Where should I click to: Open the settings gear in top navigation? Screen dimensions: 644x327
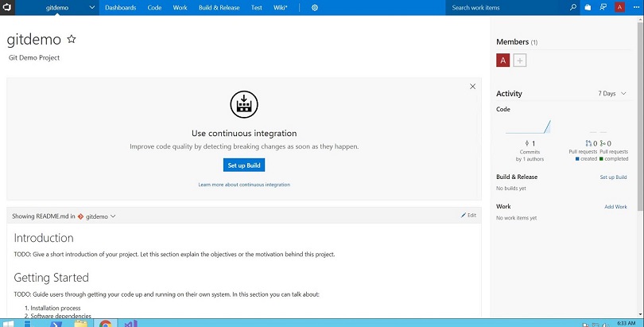315,8
